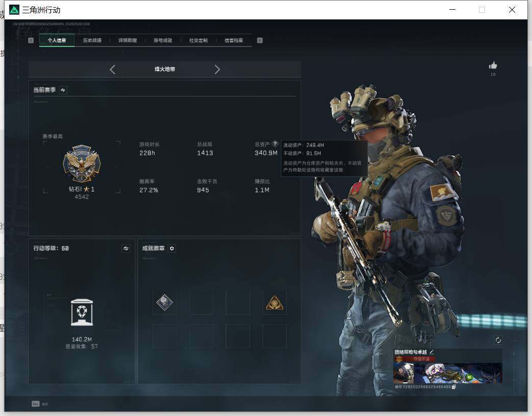The height and width of the screenshot is (416, 532).
Task: Click the 不动资产 91.5M tooltip line
Action: pyautogui.click(x=302, y=153)
